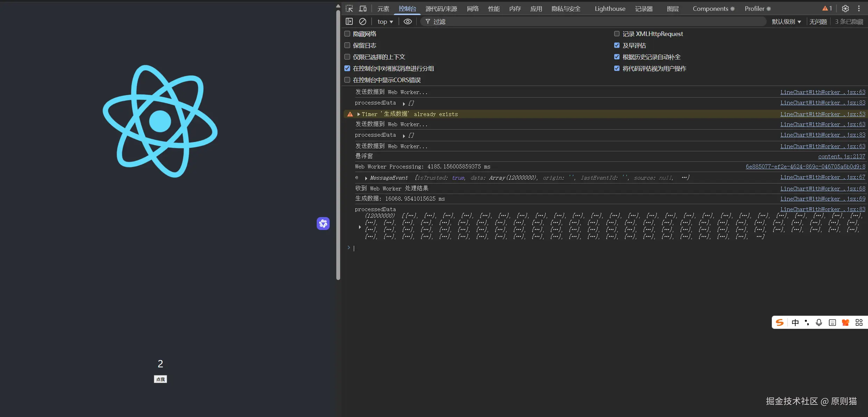Enable the 保留日志 checkbox

coord(347,45)
